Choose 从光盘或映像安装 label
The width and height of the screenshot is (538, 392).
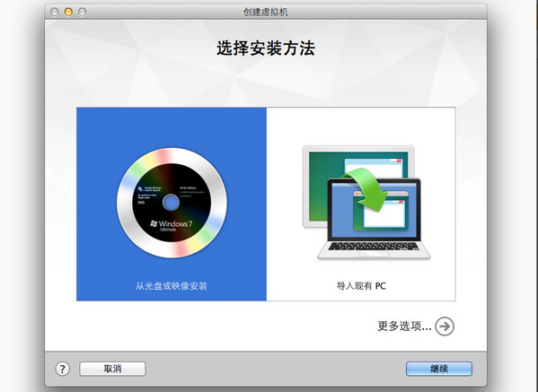(172, 286)
